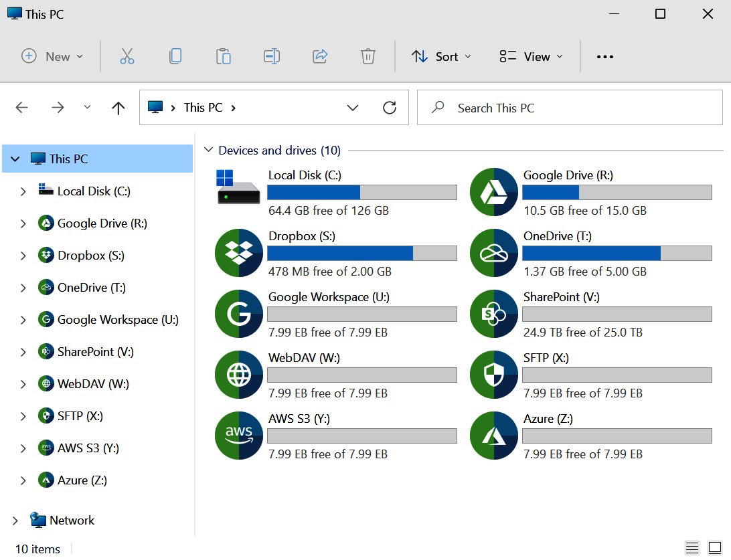Select This PC in navigation pane
Viewport: 731px width, 560px height.
pyautogui.click(x=98, y=159)
